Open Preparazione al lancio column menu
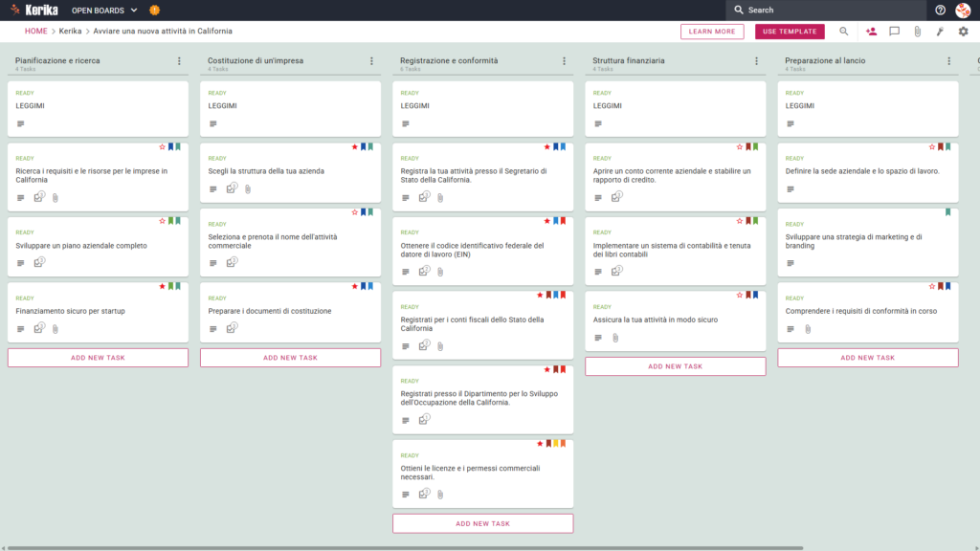 [949, 61]
